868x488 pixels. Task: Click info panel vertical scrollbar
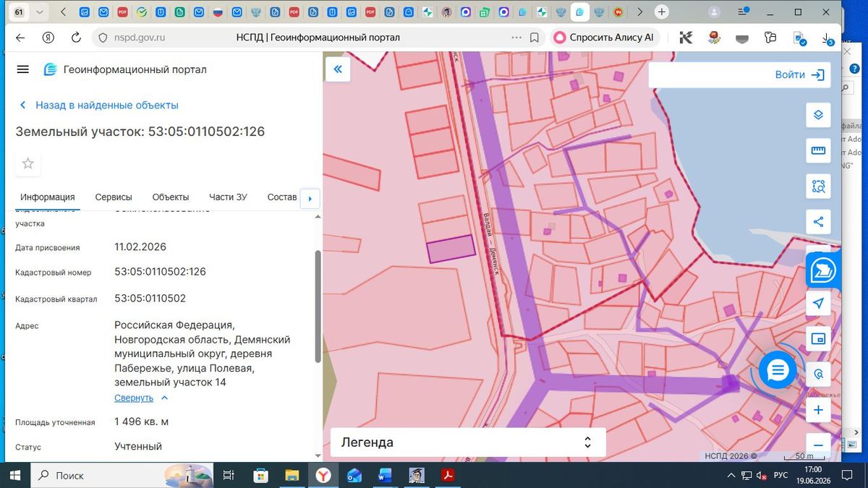(x=317, y=306)
